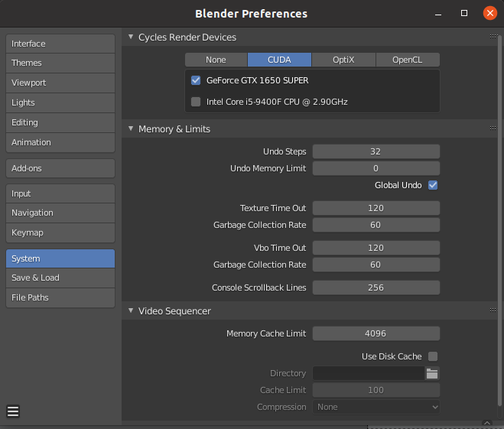Enable the Intel Core i5-9400F CPU device
The height and width of the screenshot is (429, 504).
coord(196,102)
